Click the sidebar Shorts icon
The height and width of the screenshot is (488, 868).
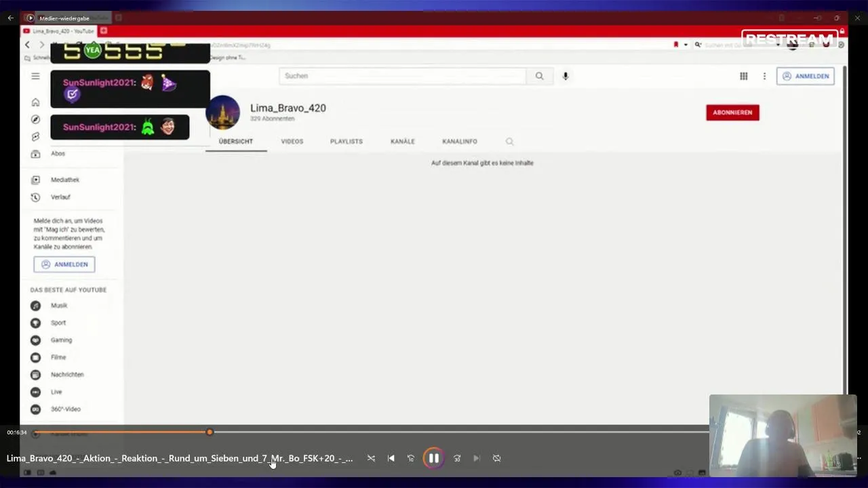35,136
